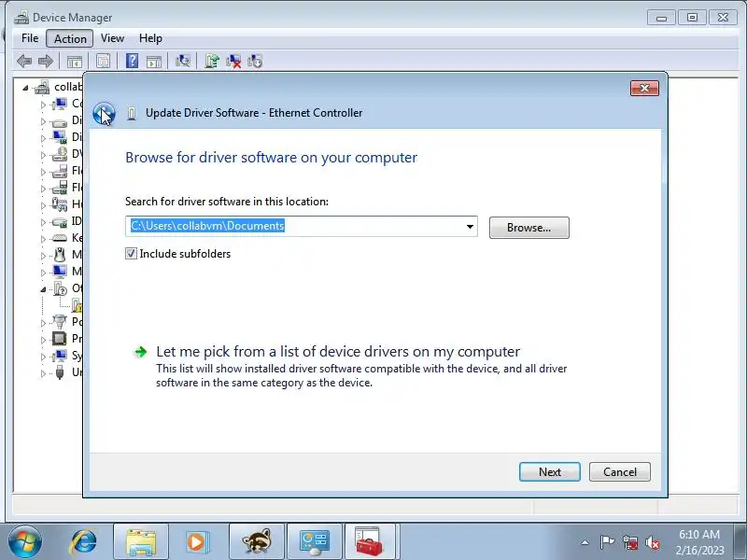Click the Cancel button
747x560 pixels.
tap(620, 472)
